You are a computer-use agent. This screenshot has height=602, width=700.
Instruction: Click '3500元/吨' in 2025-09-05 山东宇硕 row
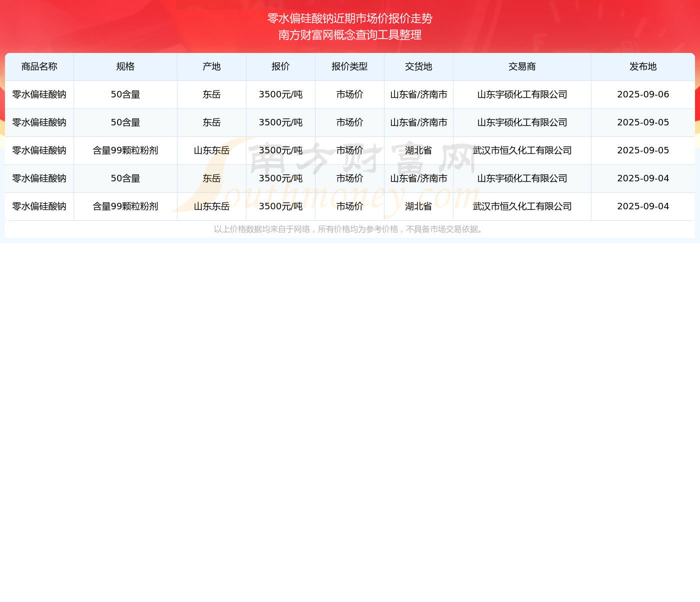(281, 122)
